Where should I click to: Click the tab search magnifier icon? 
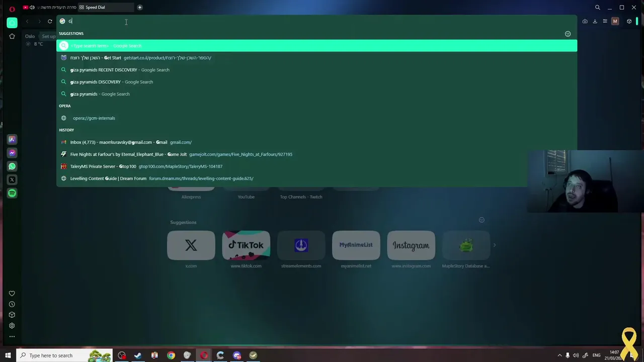pos(598,8)
